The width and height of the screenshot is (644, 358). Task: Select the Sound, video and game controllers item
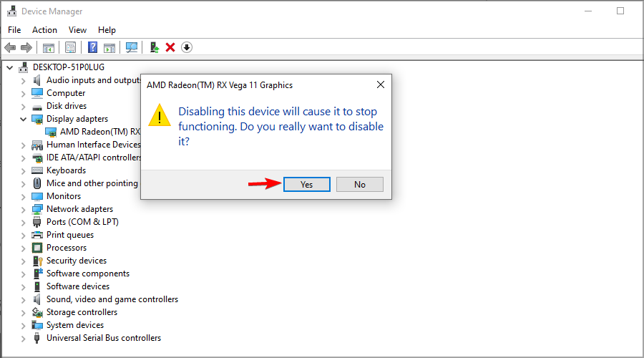112,299
